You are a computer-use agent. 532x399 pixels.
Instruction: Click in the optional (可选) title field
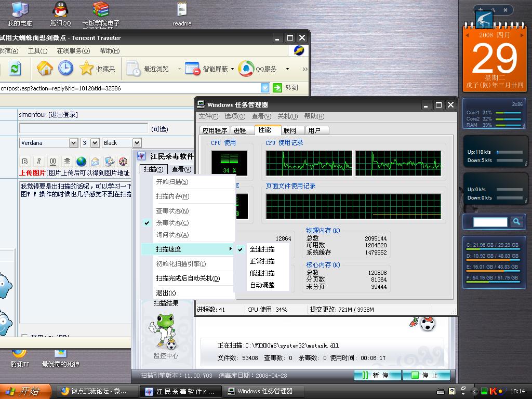coord(84,128)
